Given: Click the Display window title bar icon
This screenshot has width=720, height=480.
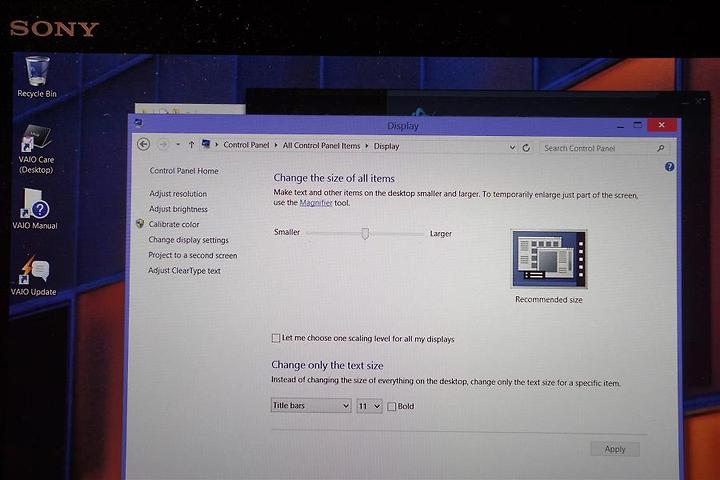Looking at the screenshot, I should pyautogui.click(x=139, y=123).
